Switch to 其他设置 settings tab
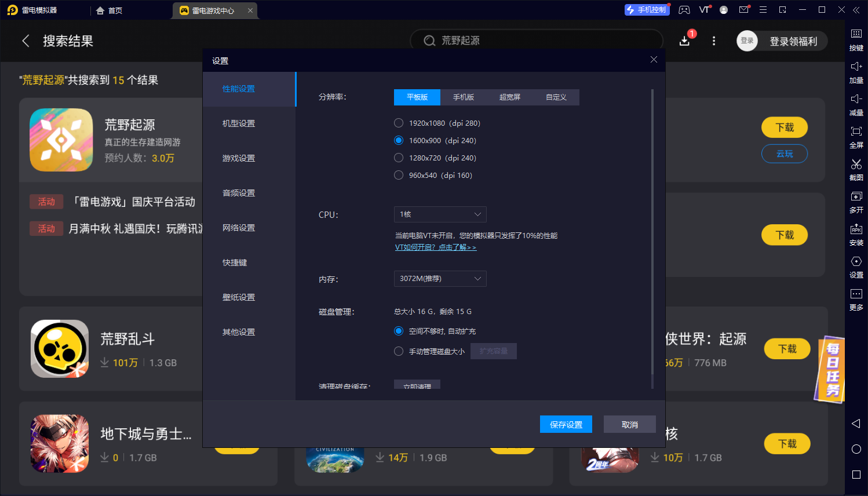 click(249, 333)
